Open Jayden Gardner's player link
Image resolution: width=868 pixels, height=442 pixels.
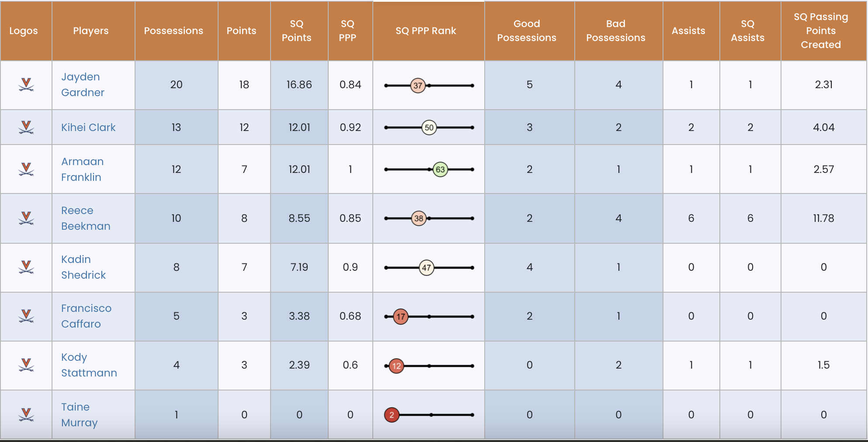(83, 85)
